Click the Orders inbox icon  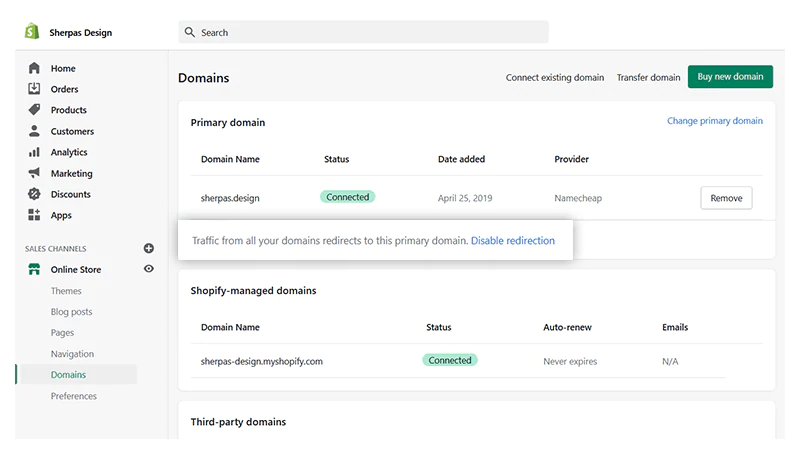coord(34,89)
